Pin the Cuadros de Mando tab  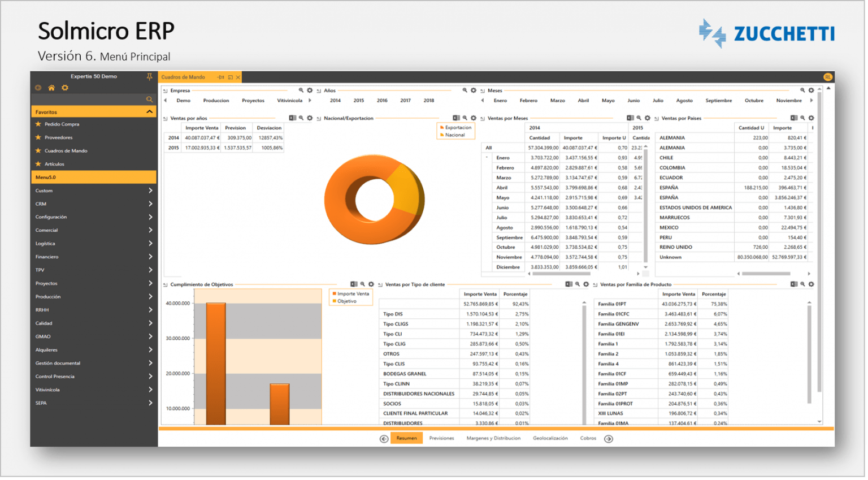222,77
